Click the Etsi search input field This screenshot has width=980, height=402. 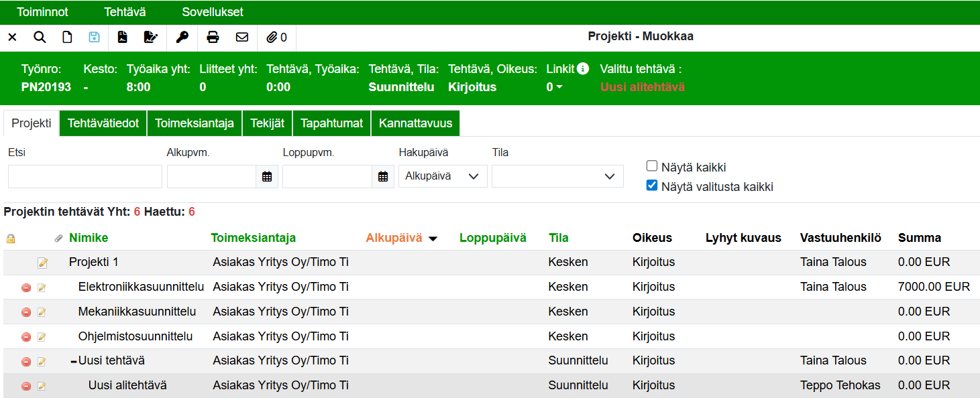click(x=85, y=176)
